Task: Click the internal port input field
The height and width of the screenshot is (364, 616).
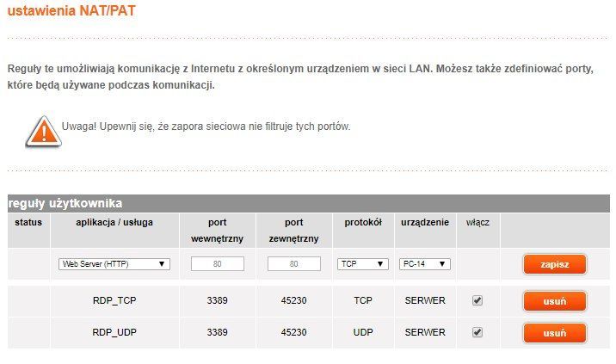Action: point(218,264)
